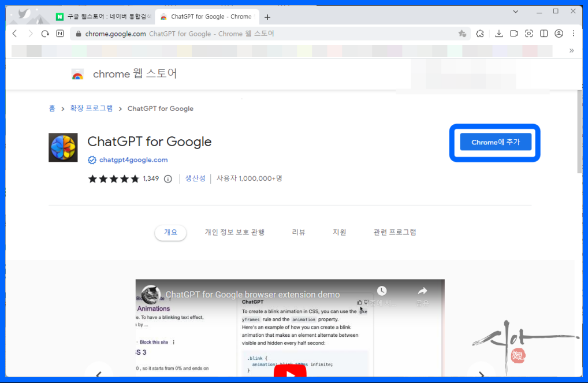Click the browser back arrow
Image resolution: width=588 pixels, height=383 pixels.
pyautogui.click(x=14, y=34)
